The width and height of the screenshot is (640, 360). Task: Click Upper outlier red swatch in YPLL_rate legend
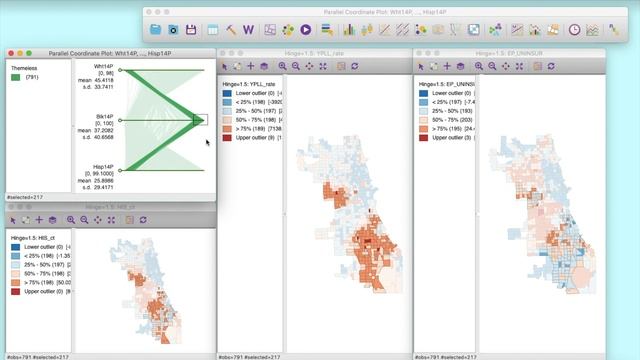[227, 138]
